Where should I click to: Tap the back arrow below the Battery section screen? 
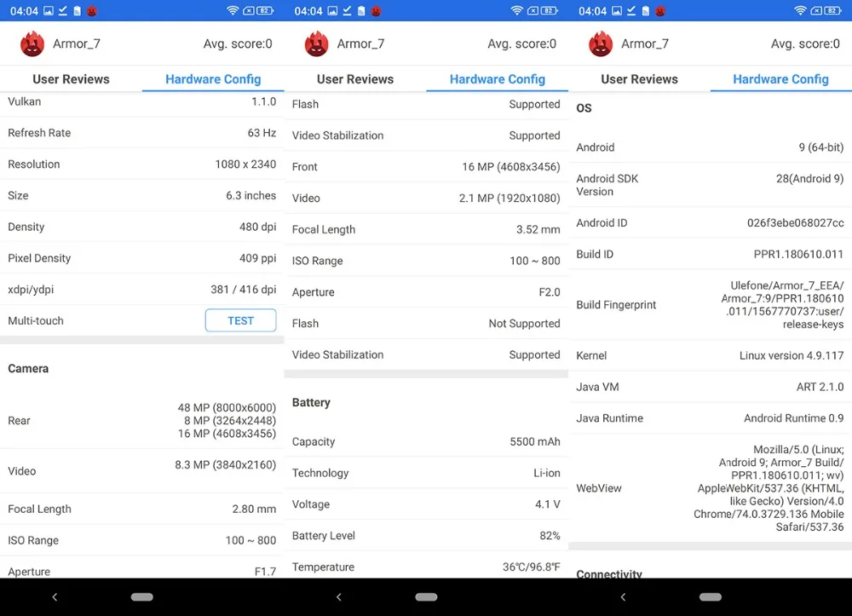tap(338, 597)
